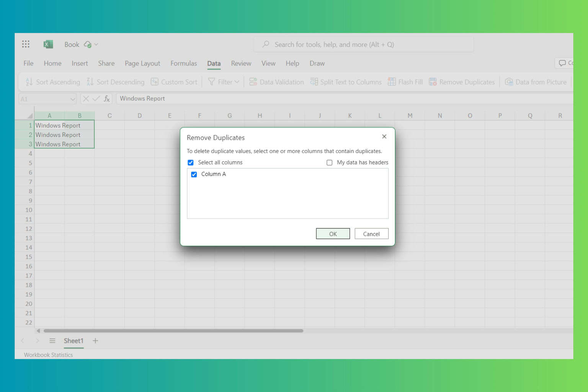The height and width of the screenshot is (392, 588).
Task: Expand the Filter dropdown arrow
Action: [237, 82]
